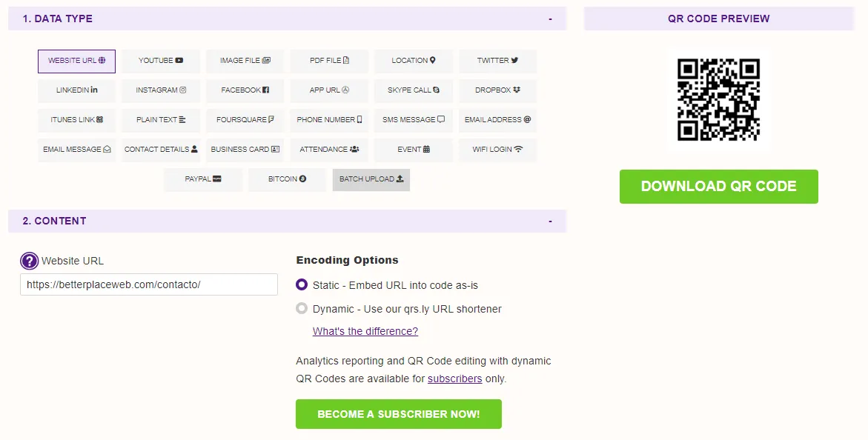868x440 pixels.
Task: Choose the Plain Text data type
Action: pyautogui.click(x=161, y=120)
